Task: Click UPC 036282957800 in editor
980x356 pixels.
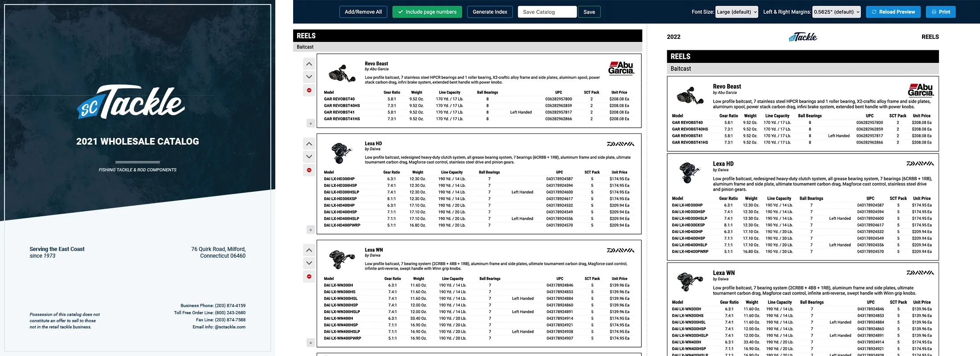Action: (559, 99)
